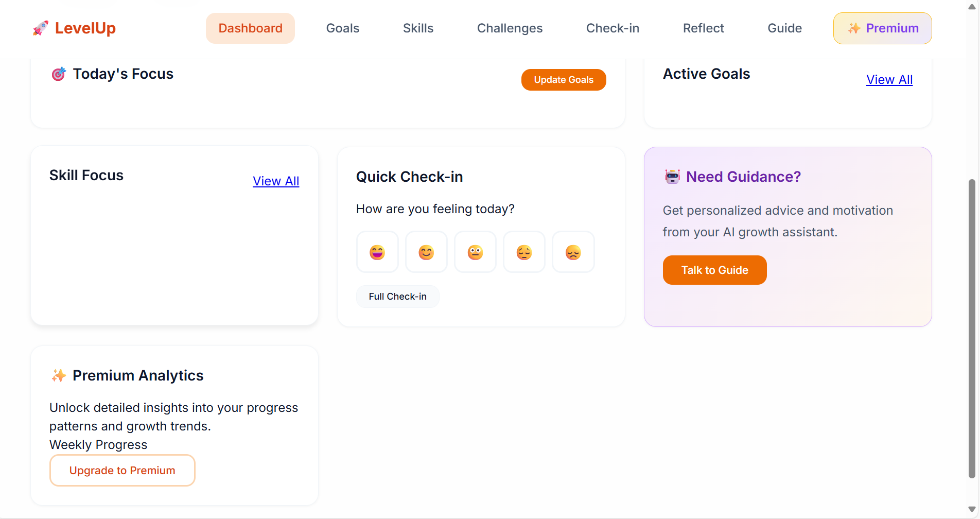The width and height of the screenshot is (980, 519).
Task: Pick the sad face mood option
Action: point(573,252)
